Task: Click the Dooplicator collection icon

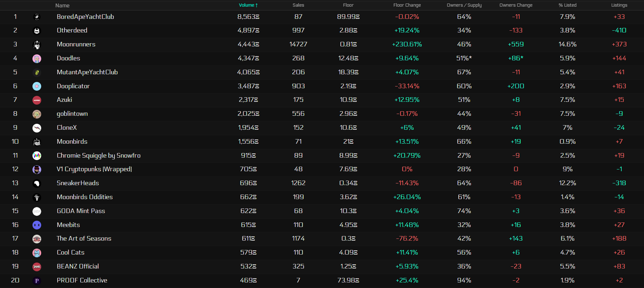Action: (x=37, y=86)
